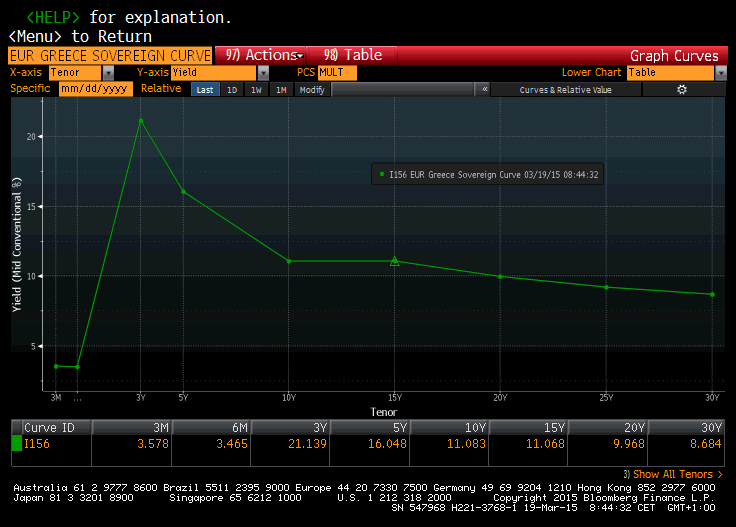Click the I156 curve ID in table
736x527 pixels.
37,443
